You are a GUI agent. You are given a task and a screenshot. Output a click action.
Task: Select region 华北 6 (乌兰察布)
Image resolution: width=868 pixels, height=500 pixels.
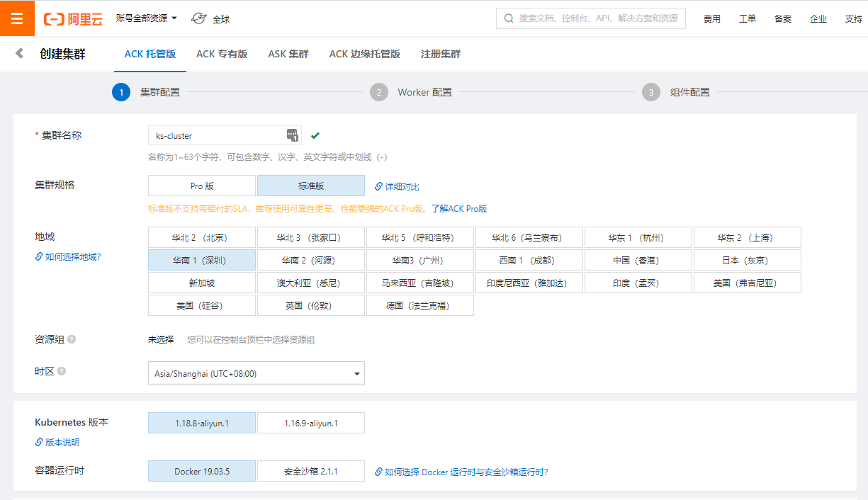click(529, 237)
